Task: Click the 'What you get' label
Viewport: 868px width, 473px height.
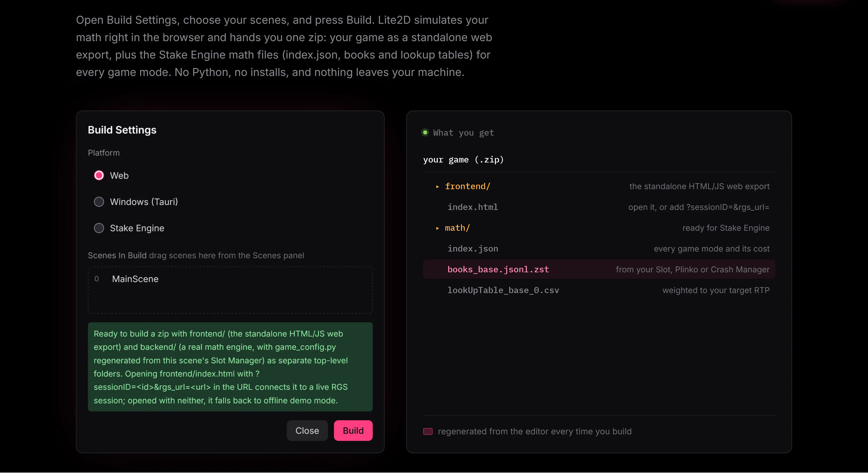Action: pos(463,133)
